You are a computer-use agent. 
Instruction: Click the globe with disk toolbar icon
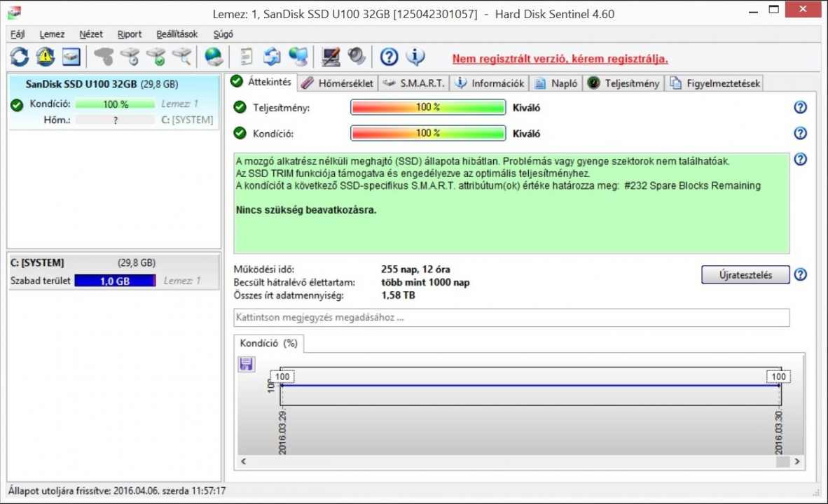pos(214,57)
